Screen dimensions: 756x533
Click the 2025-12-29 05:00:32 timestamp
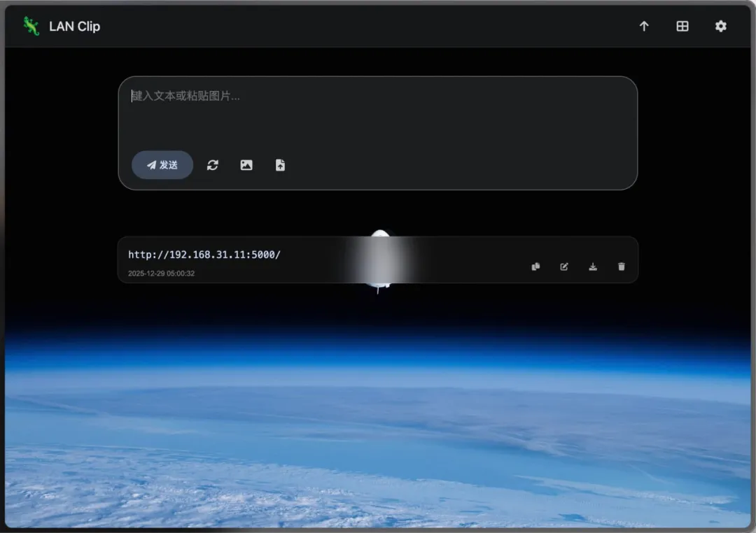pyautogui.click(x=162, y=273)
